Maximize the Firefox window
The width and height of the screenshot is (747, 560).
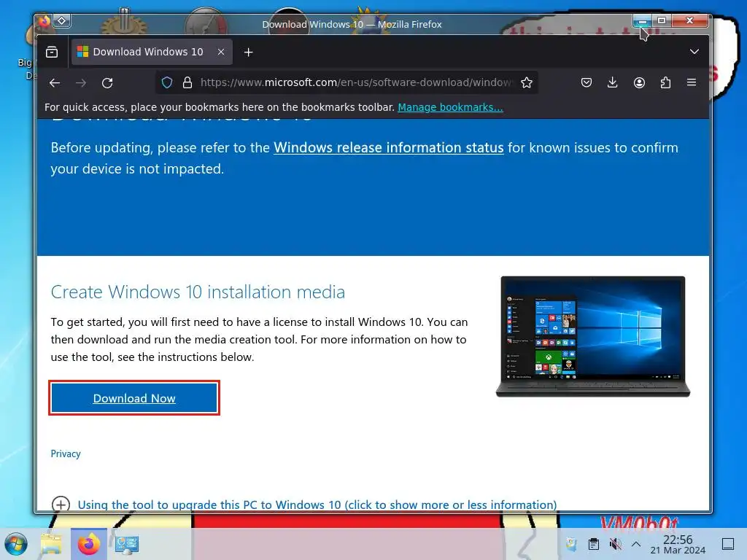[x=661, y=20]
